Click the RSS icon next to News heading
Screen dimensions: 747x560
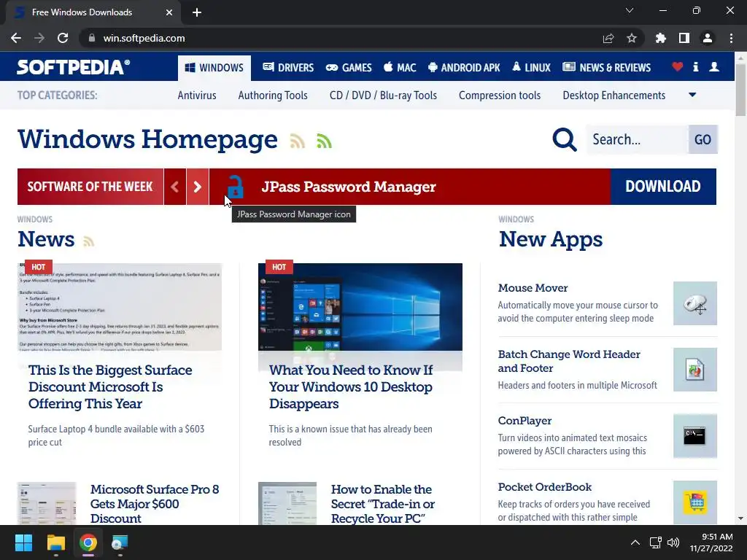(x=88, y=241)
